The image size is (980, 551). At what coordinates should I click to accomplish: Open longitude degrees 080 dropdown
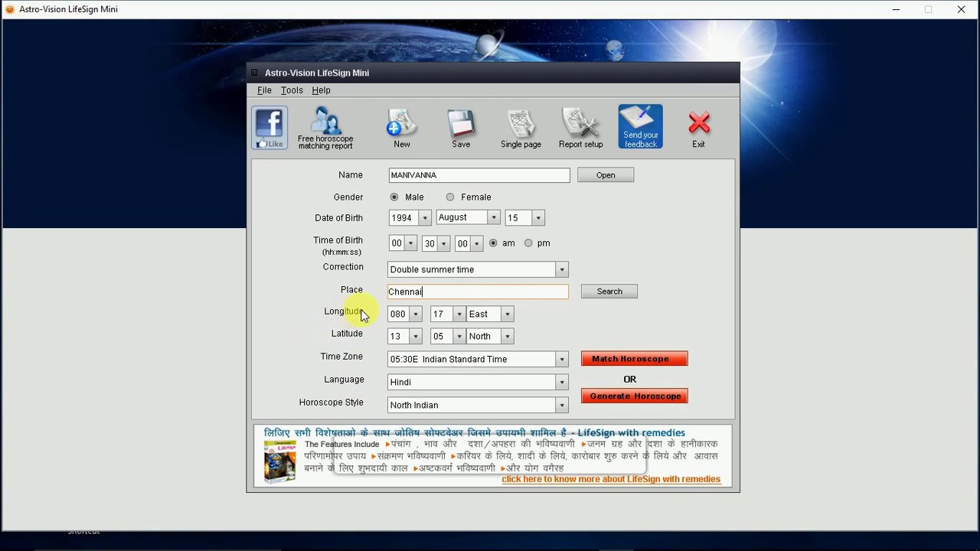[x=416, y=315]
